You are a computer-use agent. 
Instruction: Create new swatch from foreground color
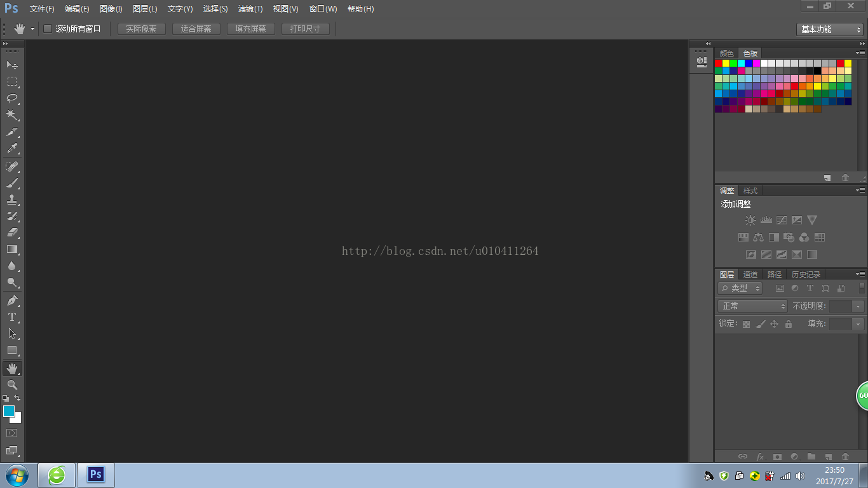tap(827, 178)
